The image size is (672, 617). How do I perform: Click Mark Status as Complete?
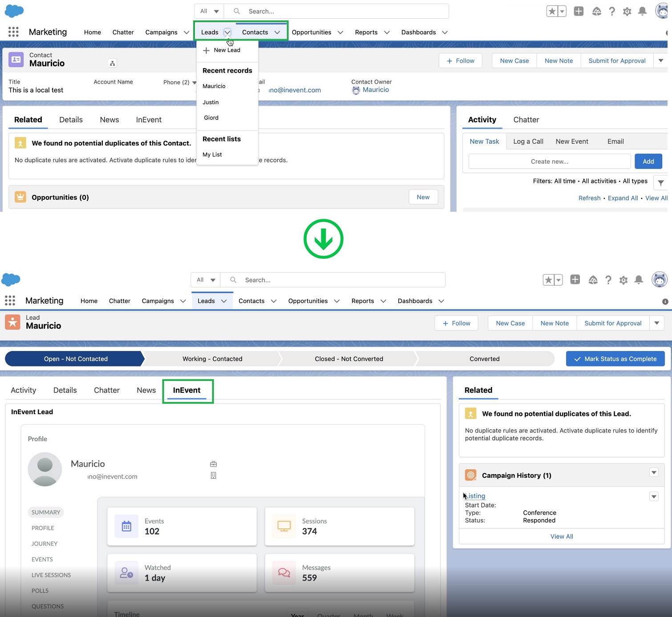tap(615, 359)
